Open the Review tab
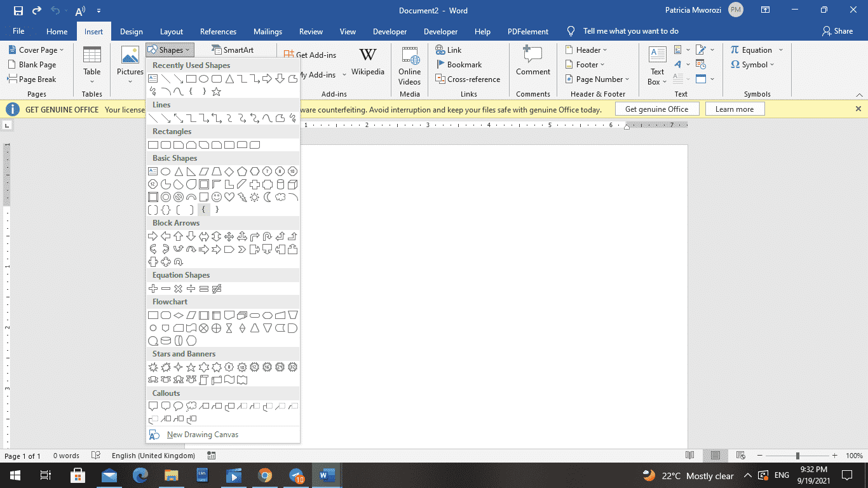Image resolution: width=868 pixels, height=488 pixels. pos(311,31)
